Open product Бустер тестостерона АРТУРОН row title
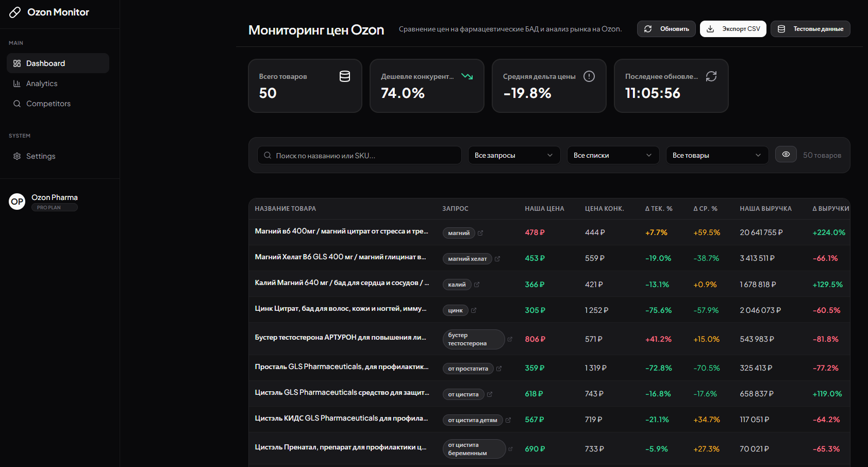The width and height of the screenshot is (868, 467). pyautogui.click(x=341, y=338)
